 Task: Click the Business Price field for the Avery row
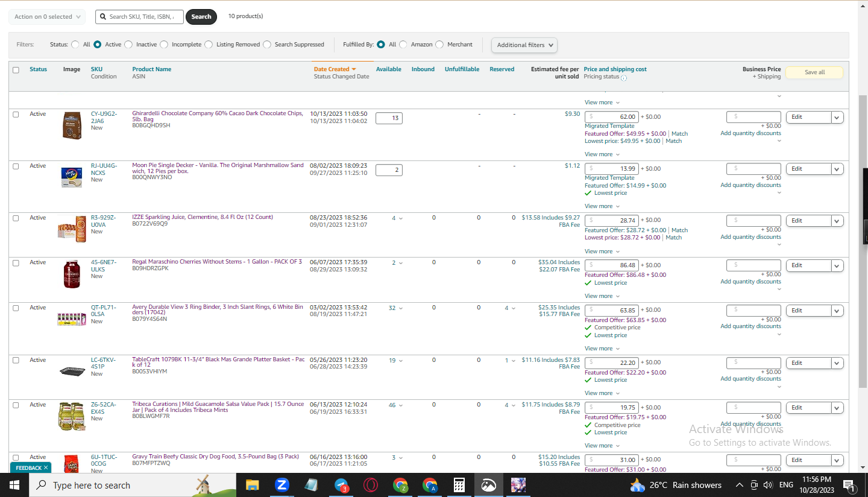(x=753, y=311)
